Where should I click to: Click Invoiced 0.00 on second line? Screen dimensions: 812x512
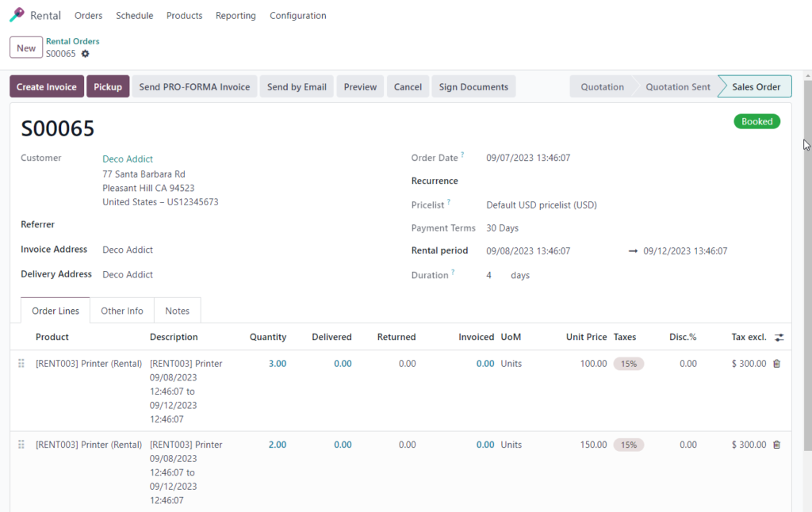(x=485, y=445)
